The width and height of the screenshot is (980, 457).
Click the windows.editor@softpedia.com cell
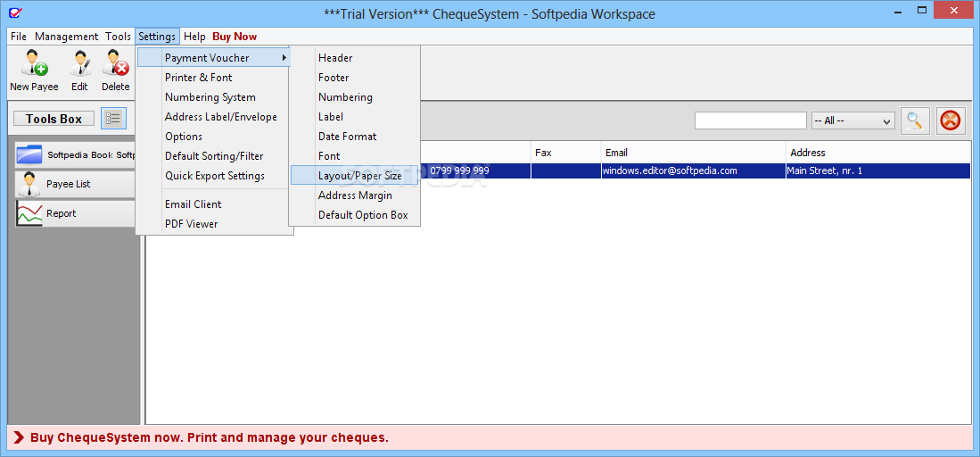click(x=693, y=170)
